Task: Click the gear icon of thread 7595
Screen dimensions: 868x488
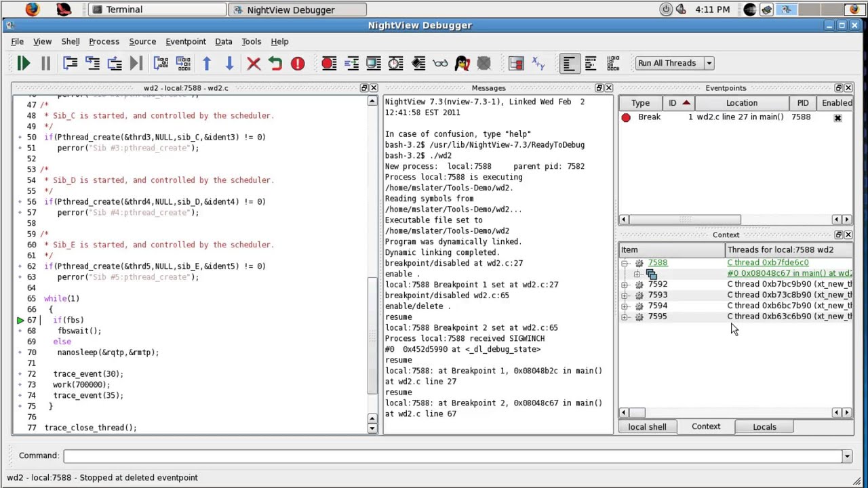Action: 639,317
